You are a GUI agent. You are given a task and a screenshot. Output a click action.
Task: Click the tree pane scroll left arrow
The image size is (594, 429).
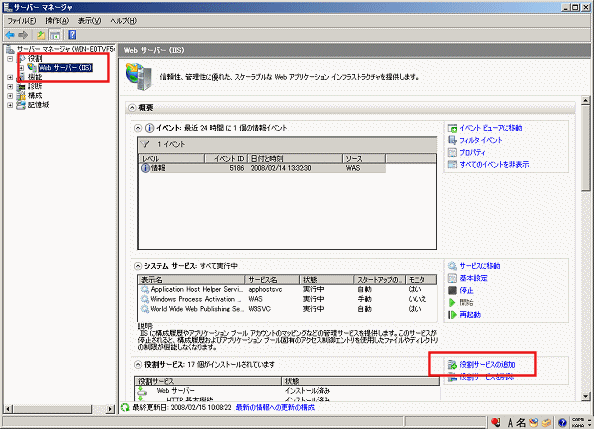click(8, 409)
